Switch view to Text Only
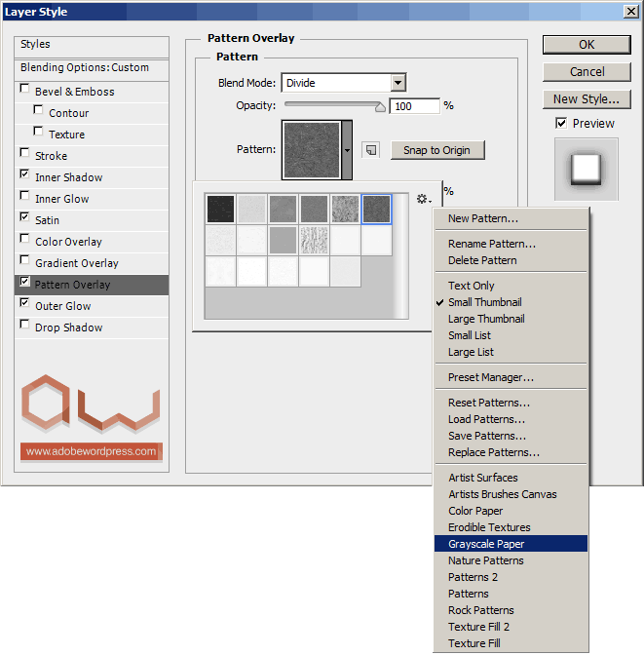The image size is (644, 655). tap(511, 286)
